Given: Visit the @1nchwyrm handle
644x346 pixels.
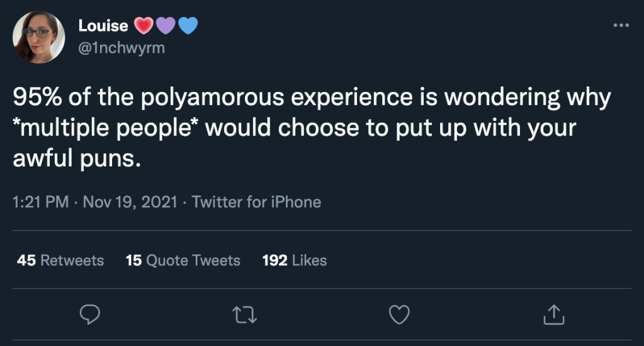Looking at the screenshot, I should (x=121, y=48).
